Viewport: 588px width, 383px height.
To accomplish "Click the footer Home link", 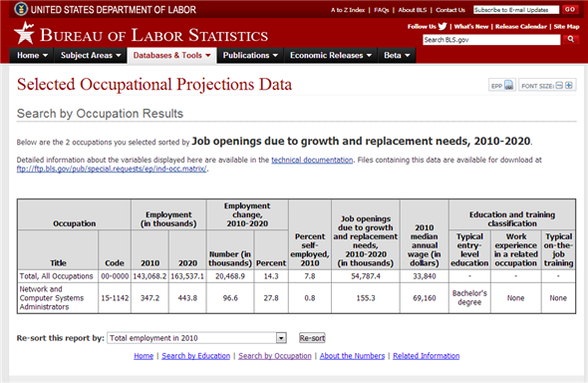I will 144,356.
